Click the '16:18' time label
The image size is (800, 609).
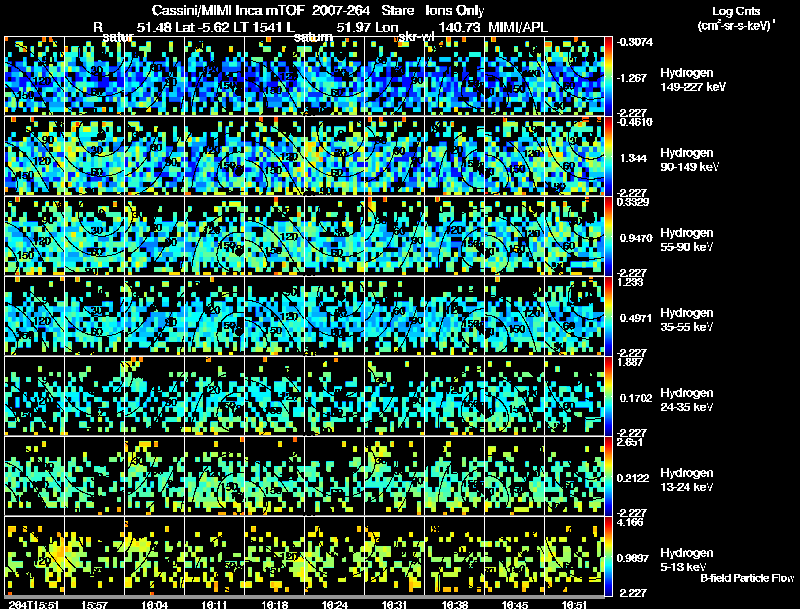pyautogui.click(x=274, y=604)
